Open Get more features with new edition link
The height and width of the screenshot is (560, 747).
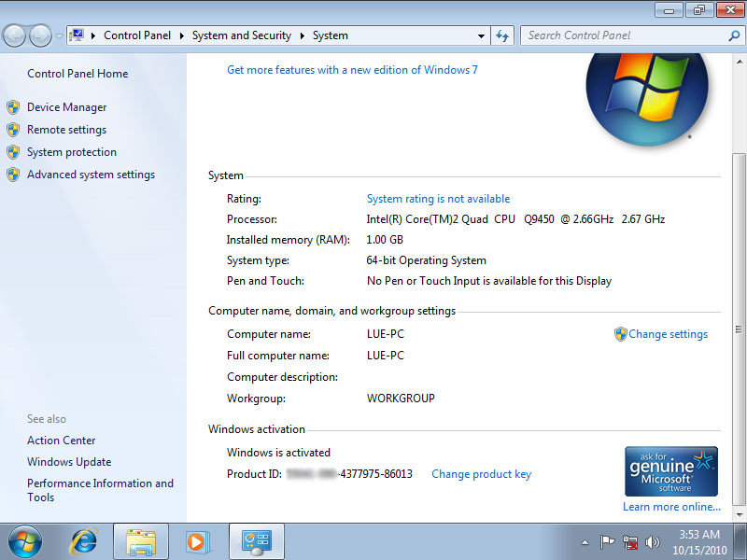click(352, 70)
